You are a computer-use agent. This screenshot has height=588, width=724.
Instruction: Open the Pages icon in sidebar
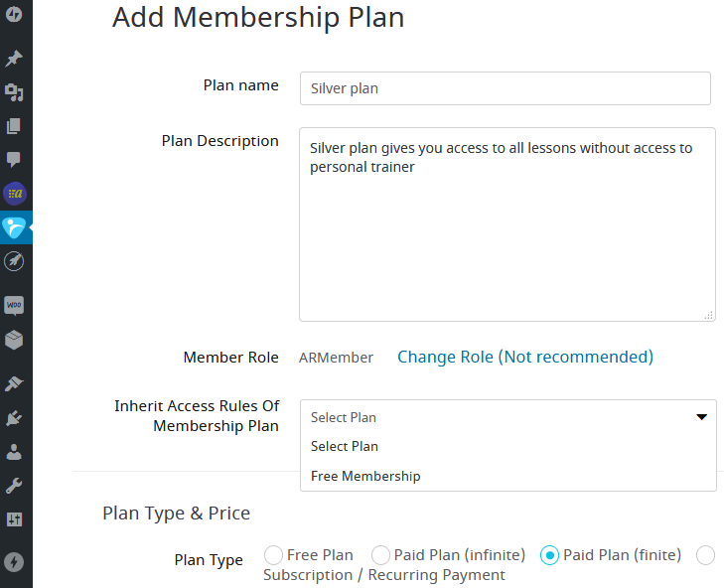point(14,126)
